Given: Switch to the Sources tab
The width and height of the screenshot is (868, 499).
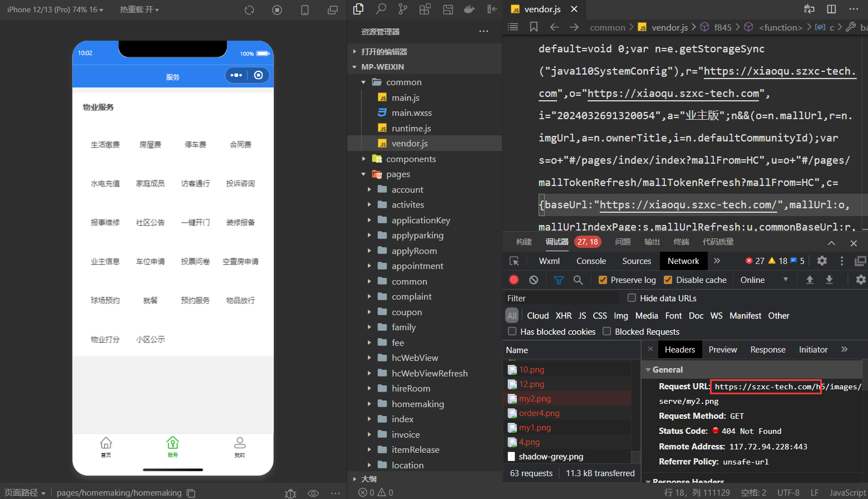Looking at the screenshot, I should point(637,261).
